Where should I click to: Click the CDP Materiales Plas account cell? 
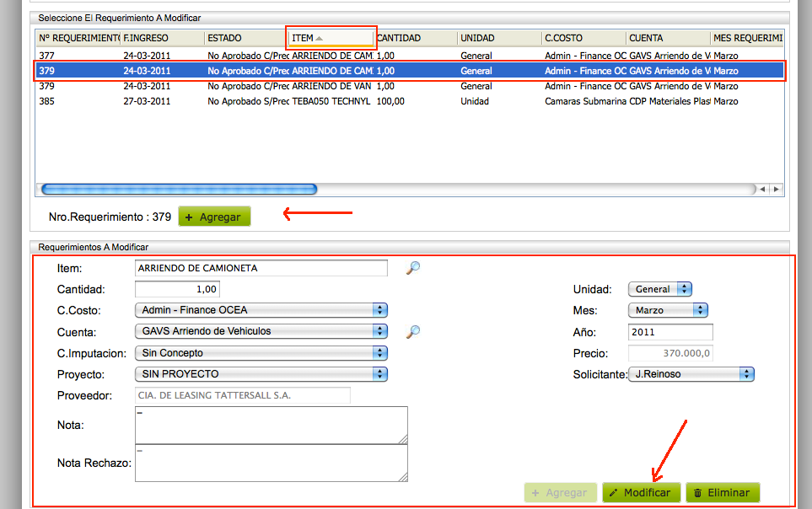[x=669, y=101]
